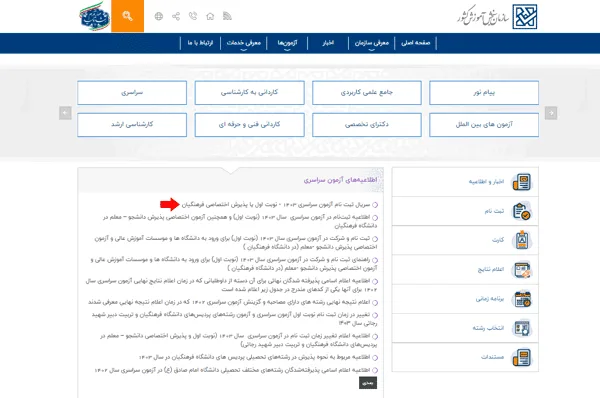This screenshot has height=398, width=600.
Task: Click the home icon in header
Action: tap(210, 16)
